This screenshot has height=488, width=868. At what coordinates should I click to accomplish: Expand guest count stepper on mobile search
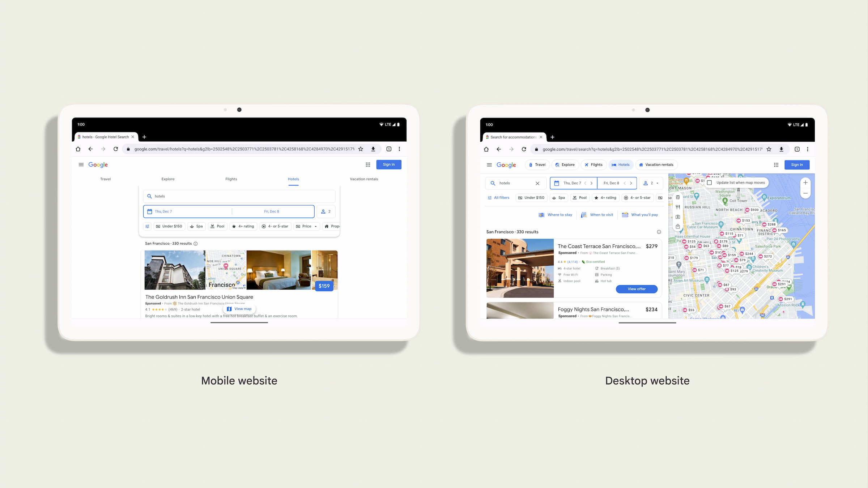coord(327,211)
